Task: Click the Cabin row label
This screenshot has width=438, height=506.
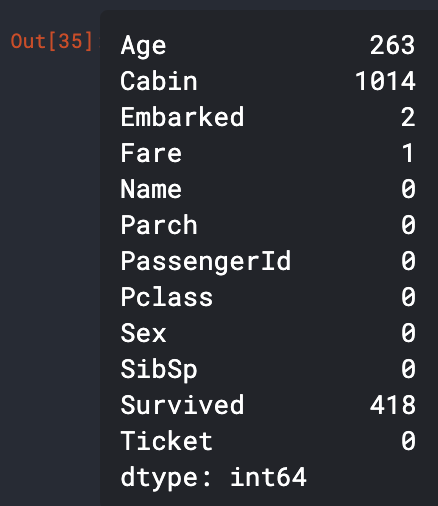Action: (159, 81)
